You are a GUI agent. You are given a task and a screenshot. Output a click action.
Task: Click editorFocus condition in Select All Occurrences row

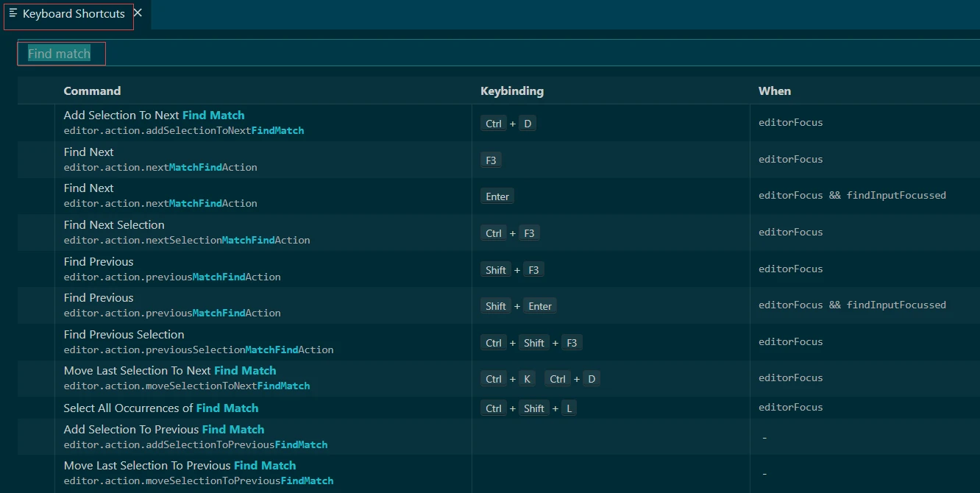pos(791,407)
